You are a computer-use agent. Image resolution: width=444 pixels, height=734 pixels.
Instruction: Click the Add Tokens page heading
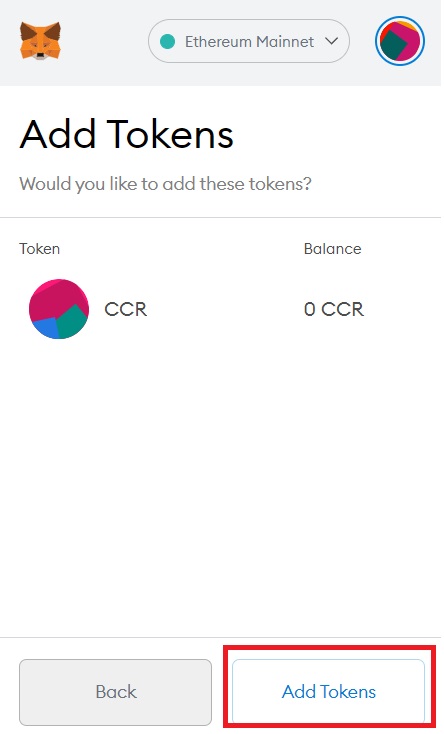126,134
